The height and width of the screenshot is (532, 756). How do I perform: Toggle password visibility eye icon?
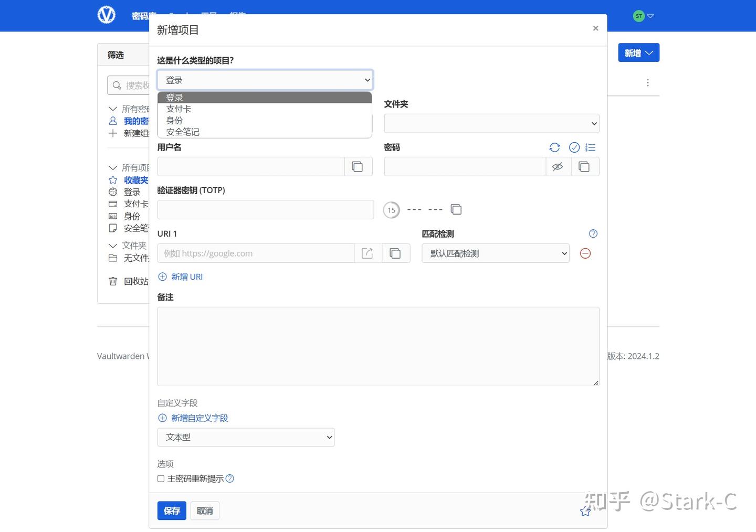click(x=558, y=166)
